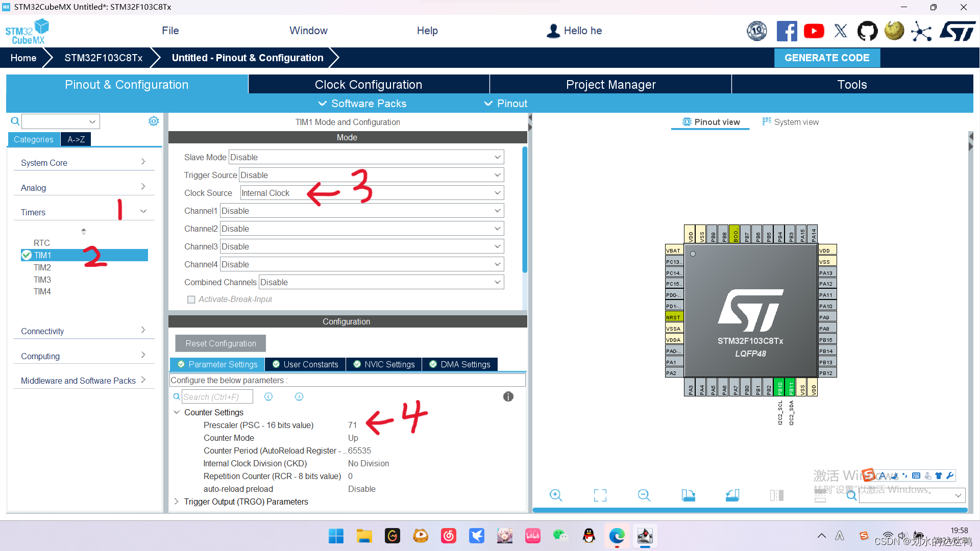This screenshot has width=980, height=551.
Task: Open the GitHub icon in header
Action: click(x=867, y=31)
